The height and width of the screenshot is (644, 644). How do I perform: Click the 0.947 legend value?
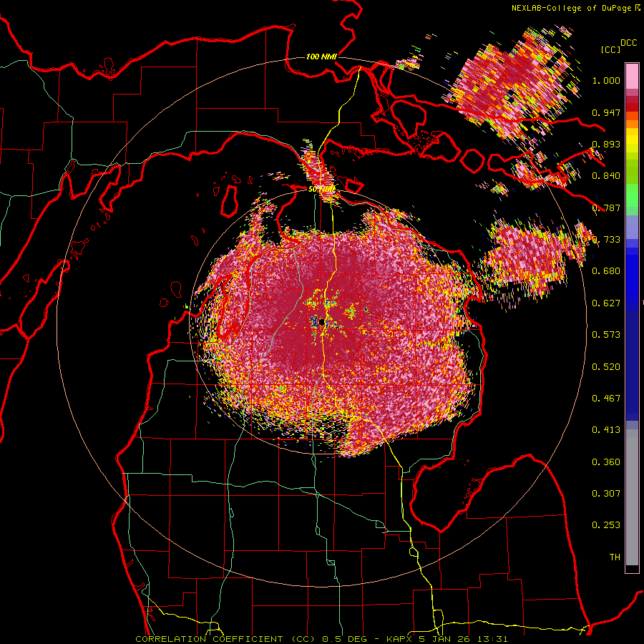point(606,112)
